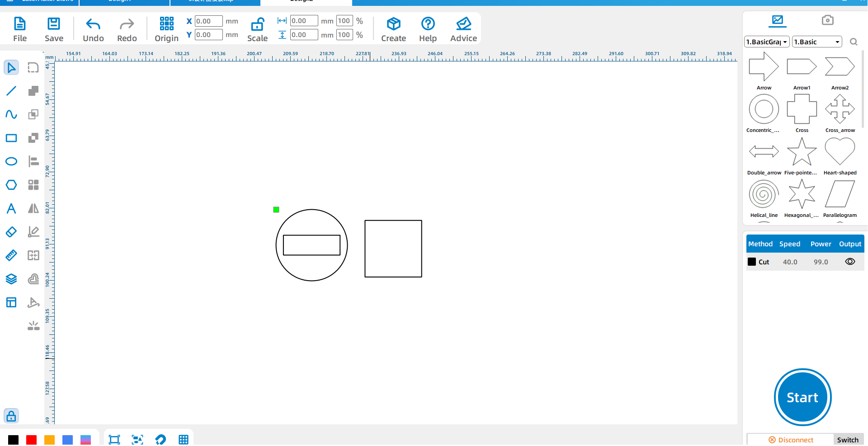Image resolution: width=868 pixels, height=446 pixels.
Task: Select the Curve drawing tool
Action: [11, 114]
